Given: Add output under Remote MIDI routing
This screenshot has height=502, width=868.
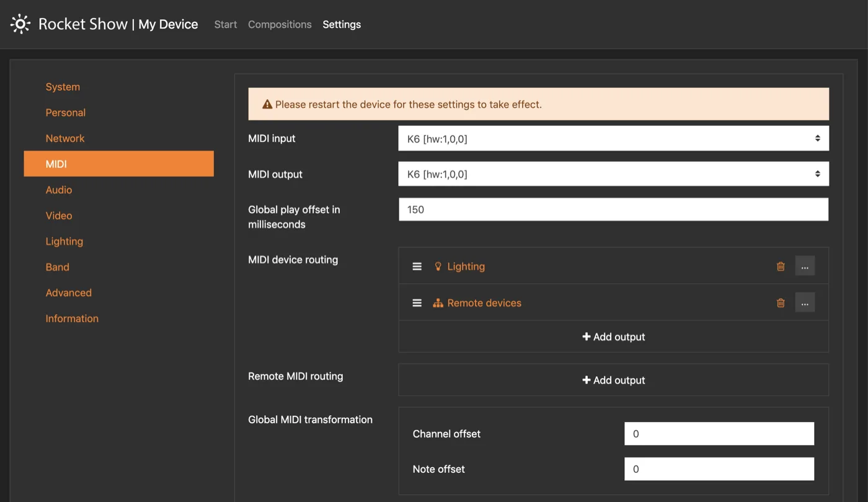Looking at the screenshot, I should point(614,380).
